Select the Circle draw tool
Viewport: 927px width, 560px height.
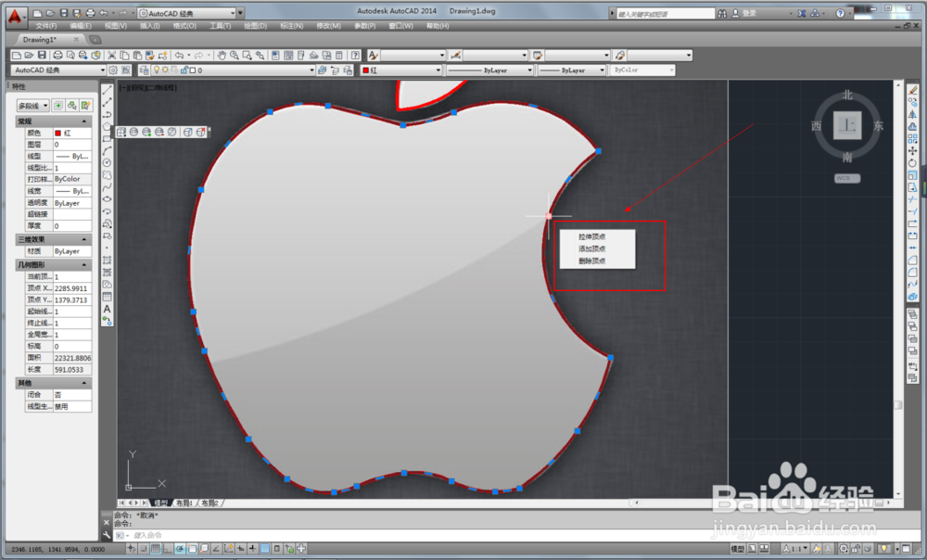(x=107, y=162)
